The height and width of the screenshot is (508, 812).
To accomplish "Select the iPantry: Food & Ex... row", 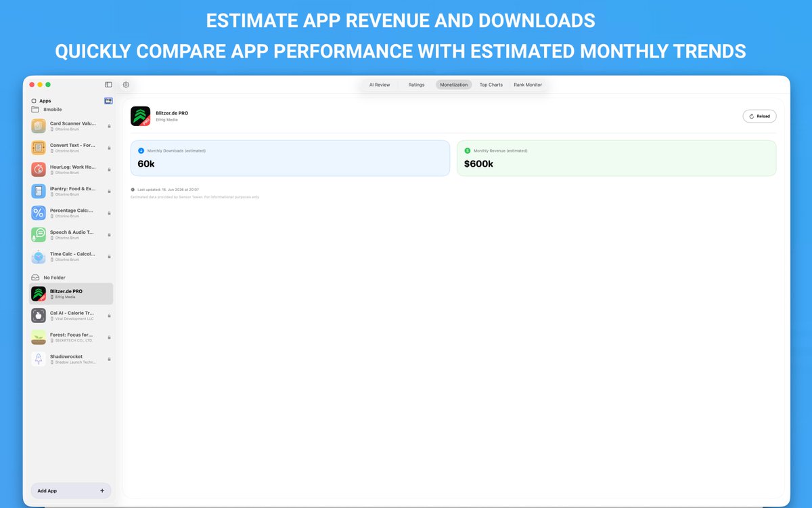I will pos(71,191).
